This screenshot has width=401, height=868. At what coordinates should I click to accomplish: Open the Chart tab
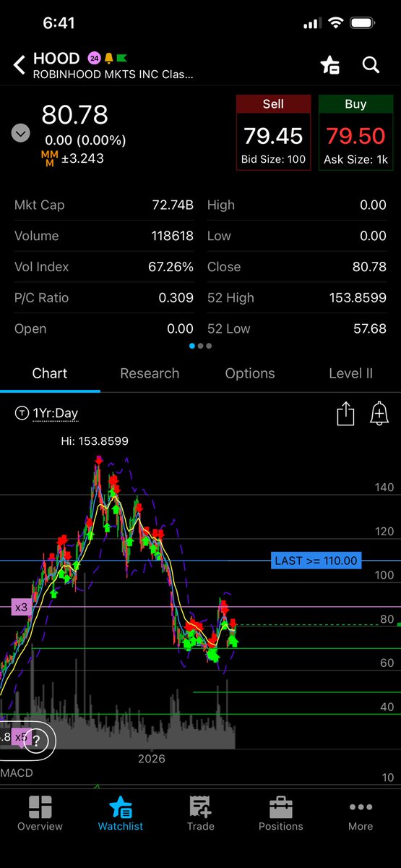(50, 373)
